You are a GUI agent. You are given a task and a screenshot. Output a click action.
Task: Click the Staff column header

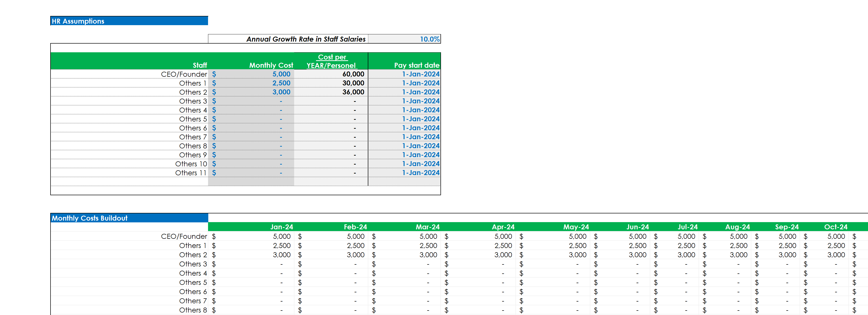(x=200, y=65)
